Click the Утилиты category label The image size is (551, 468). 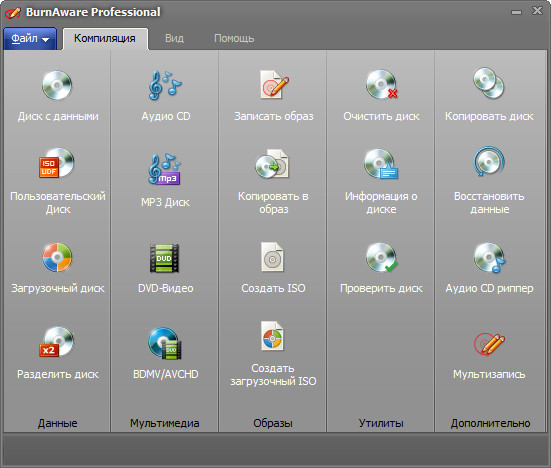381,423
